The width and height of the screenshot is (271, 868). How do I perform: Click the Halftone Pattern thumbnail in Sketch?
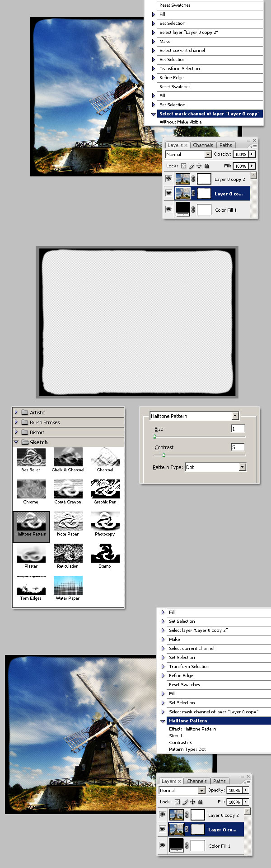[x=31, y=521]
